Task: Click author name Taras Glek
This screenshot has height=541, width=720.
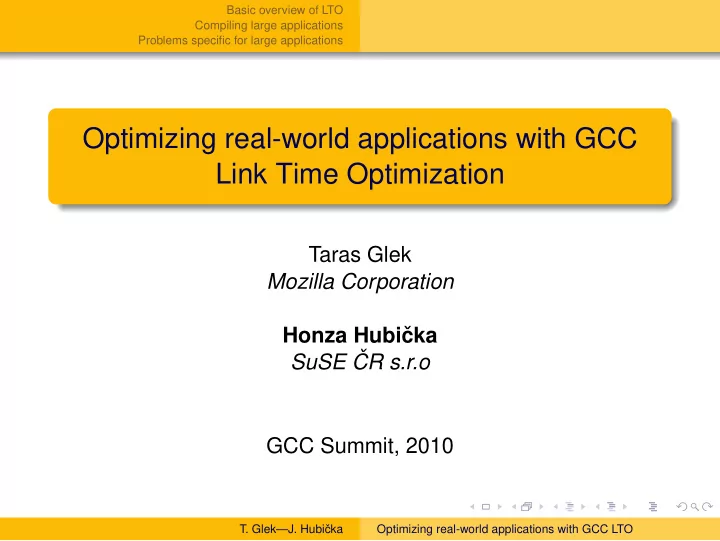Action: 360,254
